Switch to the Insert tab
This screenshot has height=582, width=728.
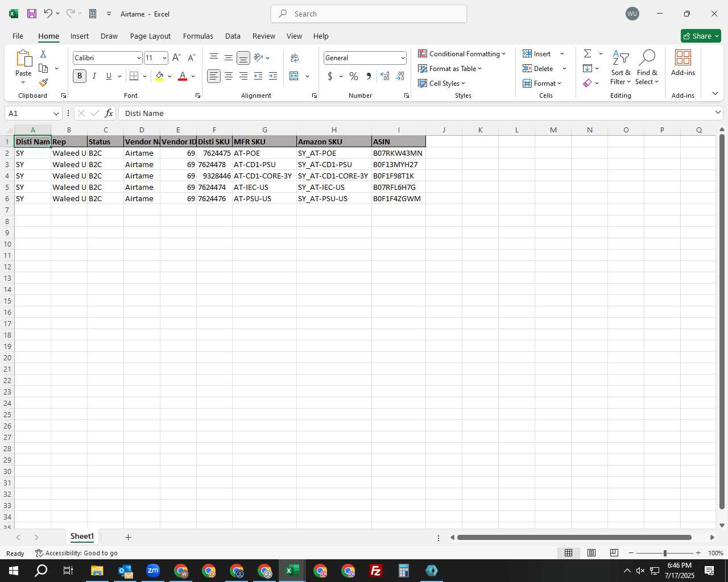tap(80, 36)
